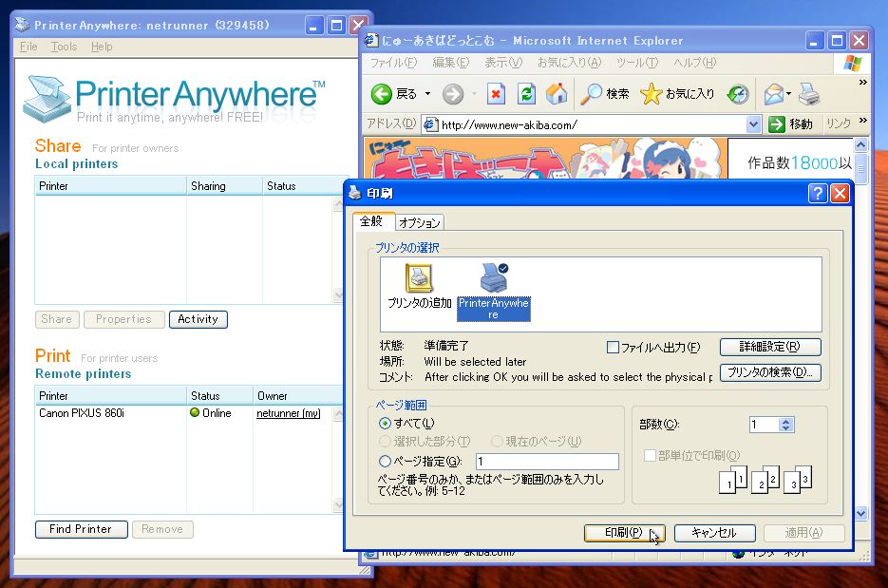Viewport: 888px width, 588px height.
Task: Click the Activity button
Action: point(198,319)
